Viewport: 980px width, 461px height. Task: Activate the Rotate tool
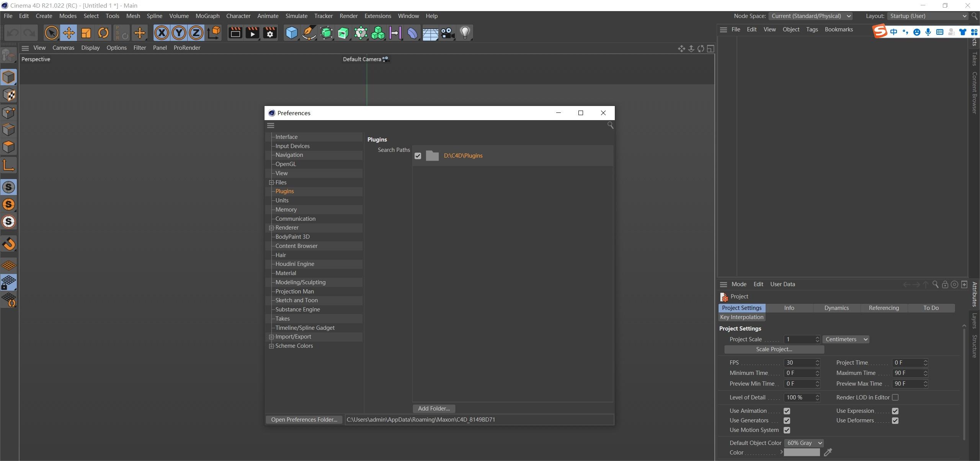pos(103,33)
